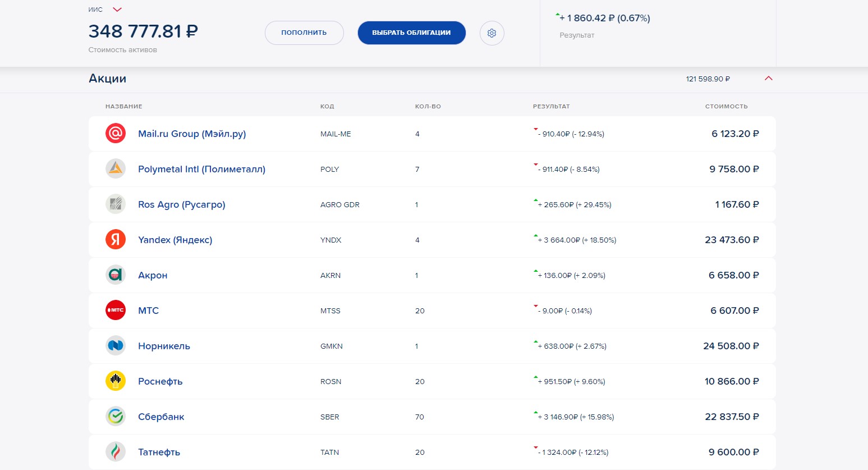This screenshot has height=470, width=868.
Task: Click the Polymetal logo icon
Action: 116,169
